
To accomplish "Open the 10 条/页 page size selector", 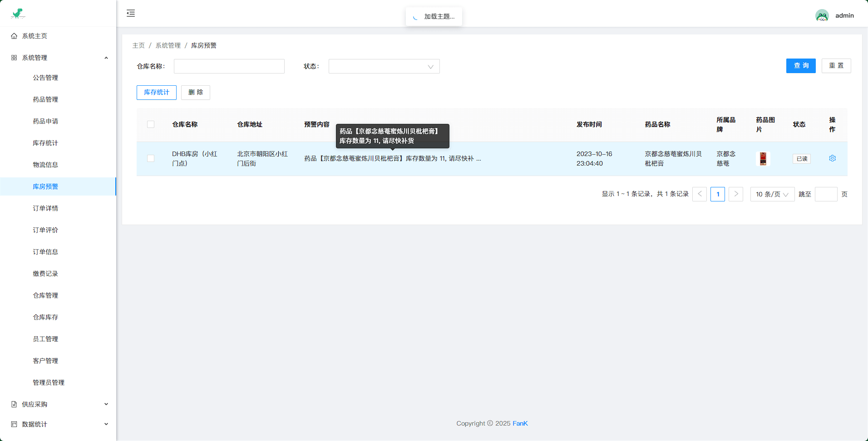I will [x=772, y=194].
